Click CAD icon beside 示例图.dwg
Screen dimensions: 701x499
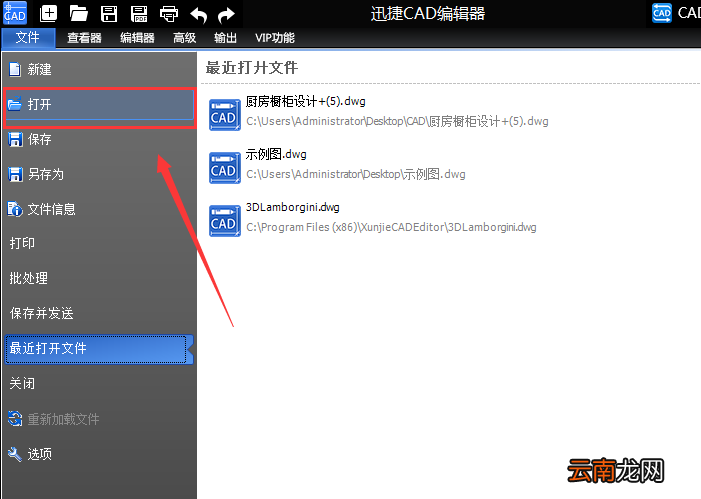point(225,168)
